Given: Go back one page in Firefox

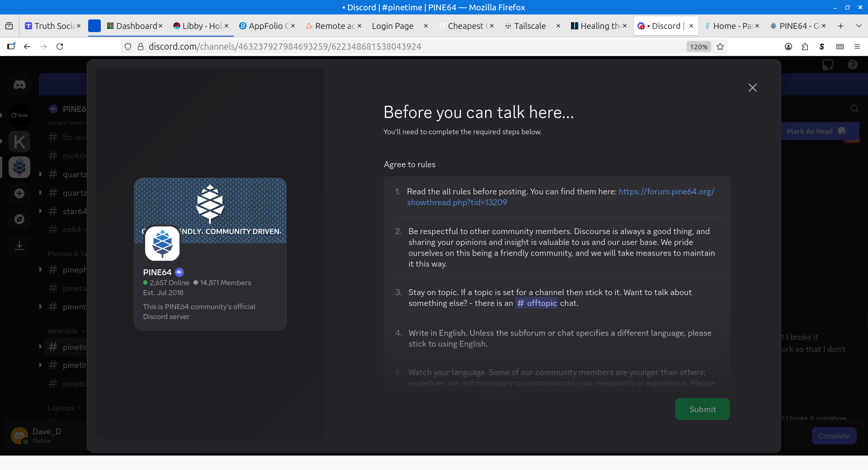Looking at the screenshot, I should point(27,47).
